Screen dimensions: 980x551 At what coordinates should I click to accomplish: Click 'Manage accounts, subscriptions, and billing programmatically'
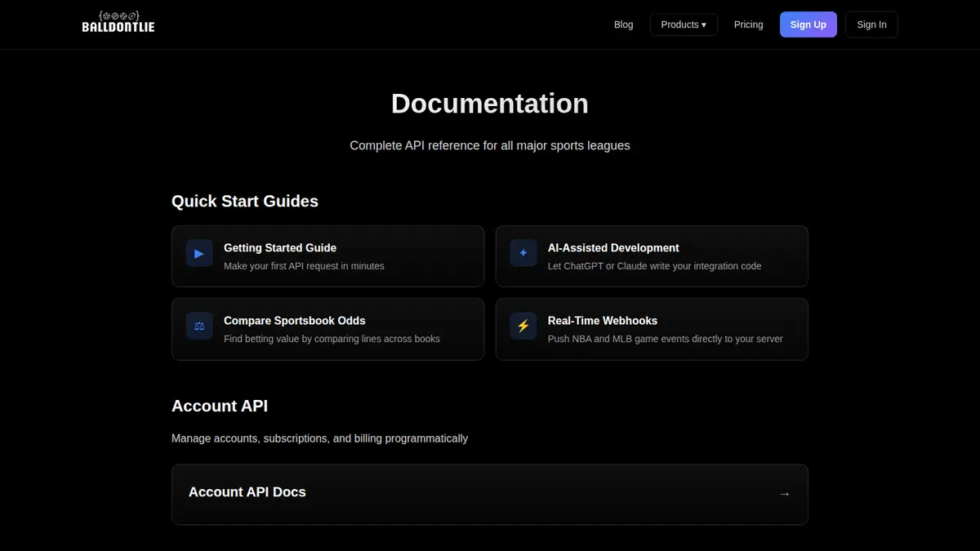point(319,438)
